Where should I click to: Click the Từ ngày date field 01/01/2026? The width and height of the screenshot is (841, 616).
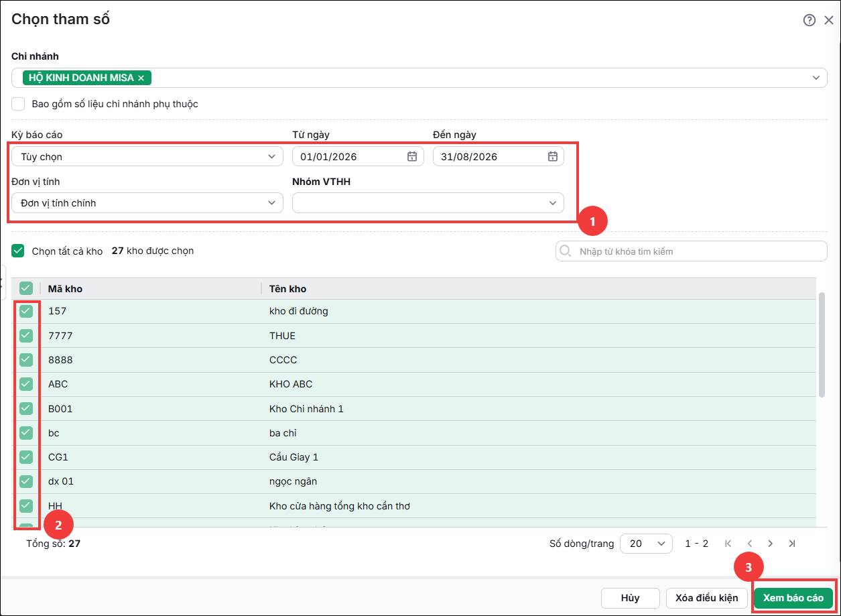tap(358, 156)
